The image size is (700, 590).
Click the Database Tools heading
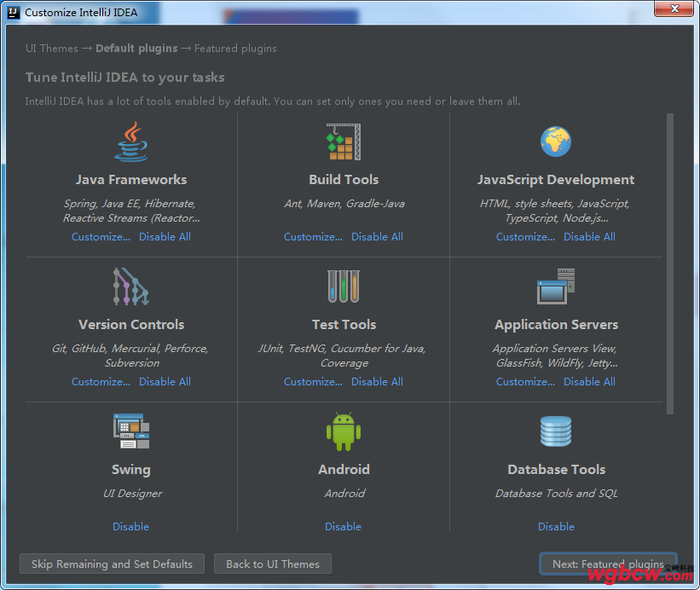556,470
